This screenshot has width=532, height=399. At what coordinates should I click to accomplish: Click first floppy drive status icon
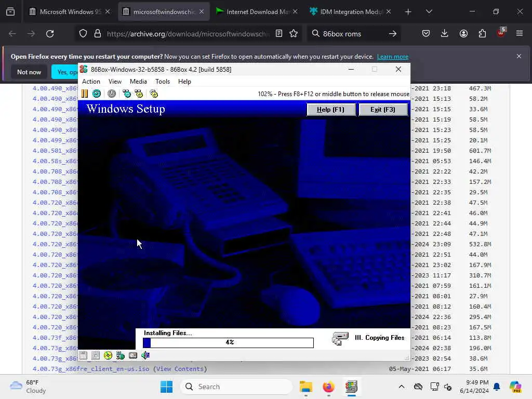84,355
